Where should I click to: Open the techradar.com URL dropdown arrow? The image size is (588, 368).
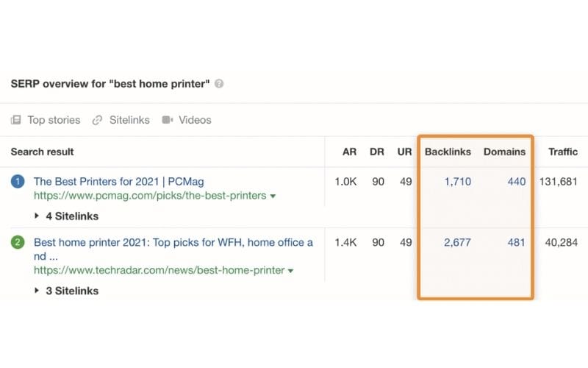tap(290, 270)
